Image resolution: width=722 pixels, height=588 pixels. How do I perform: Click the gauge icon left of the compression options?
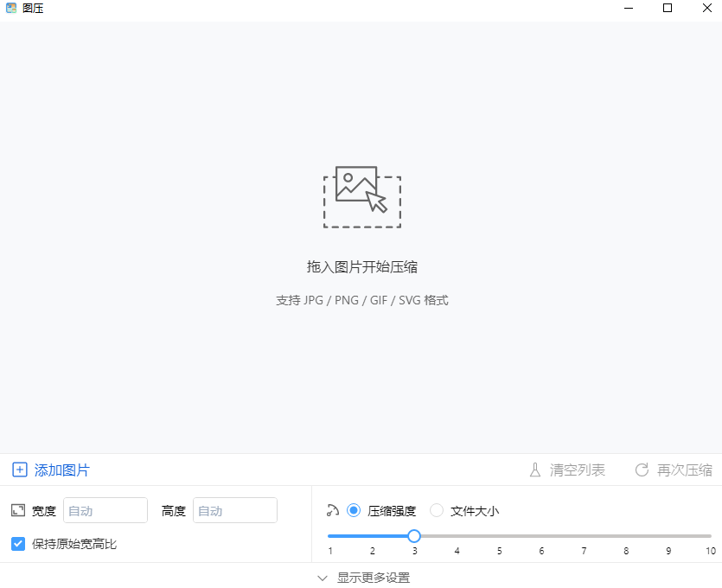point(333,510)
